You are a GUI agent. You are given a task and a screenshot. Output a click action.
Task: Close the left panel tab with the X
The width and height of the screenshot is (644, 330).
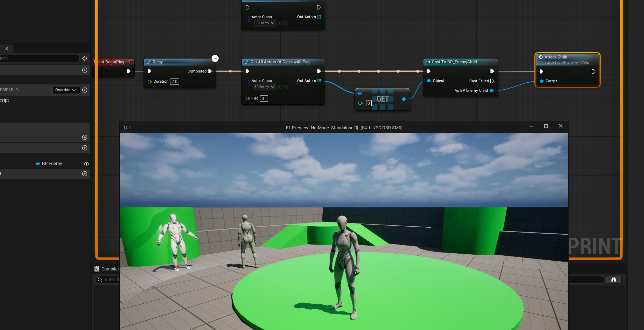pos(7,49)
